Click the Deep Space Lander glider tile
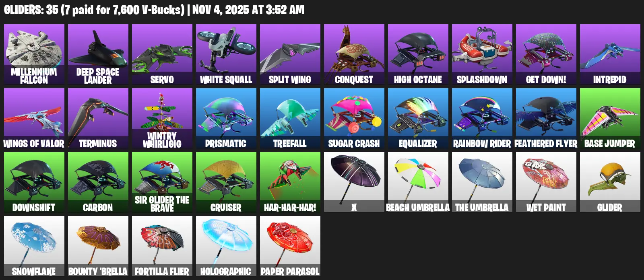Image resolution: width=644 pixels, height=280 pixels. [x=98, y=54]
